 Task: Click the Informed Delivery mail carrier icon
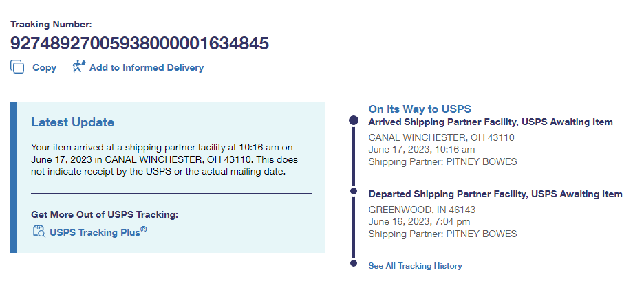coord(78,67)
